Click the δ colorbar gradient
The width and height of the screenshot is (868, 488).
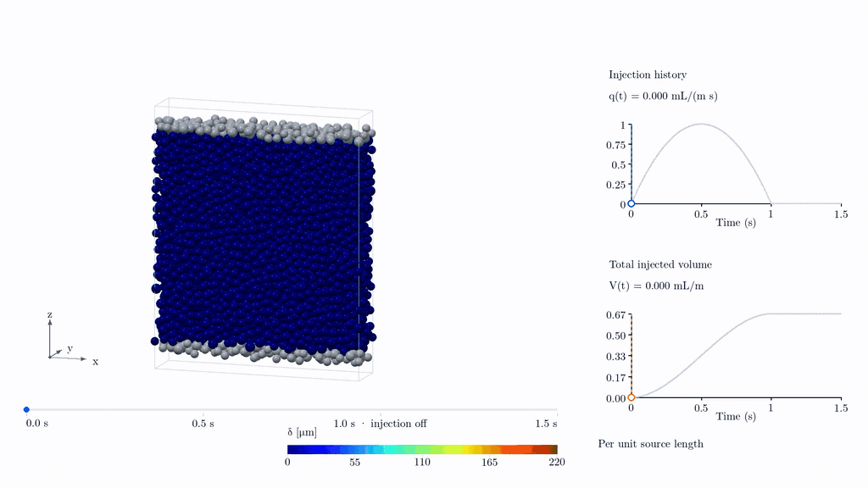point(422,449)
